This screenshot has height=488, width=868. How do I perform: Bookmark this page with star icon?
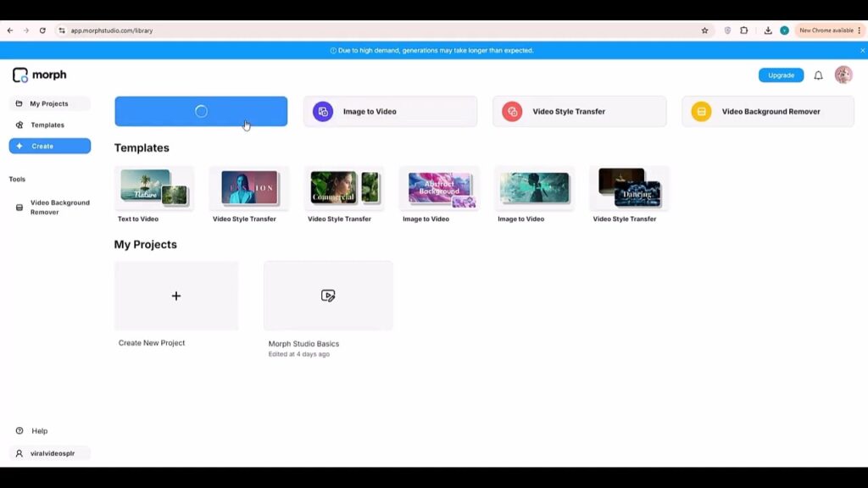coord(704,30)
